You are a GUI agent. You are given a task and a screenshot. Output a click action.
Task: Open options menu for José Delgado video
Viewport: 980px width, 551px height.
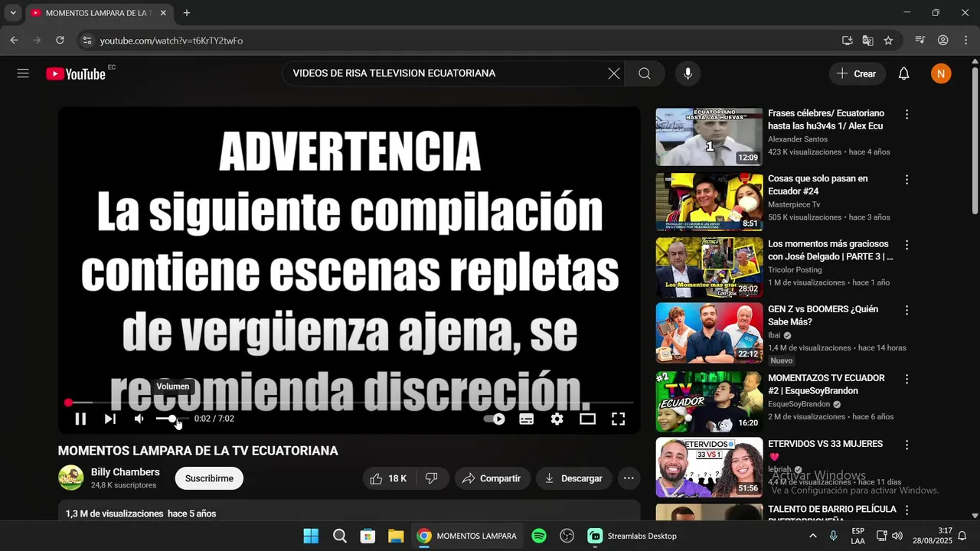click(906, 245)
